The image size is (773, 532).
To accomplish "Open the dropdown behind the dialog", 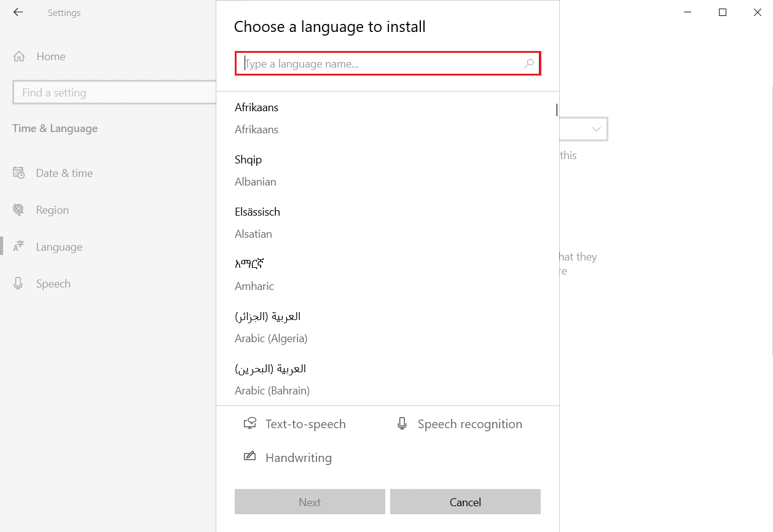I will tap(584, 130).
